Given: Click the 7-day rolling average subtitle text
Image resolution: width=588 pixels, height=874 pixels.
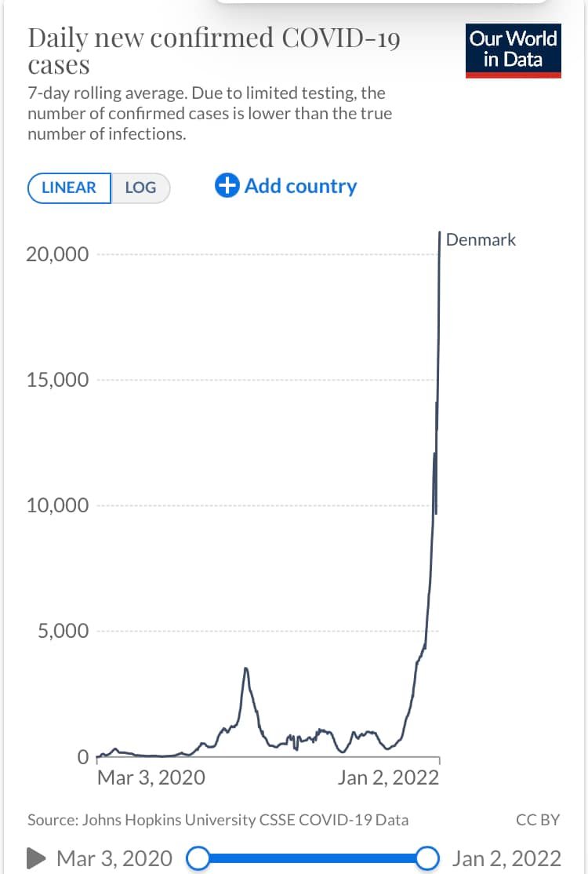Looking at the screenshot, I should point(210,114).
